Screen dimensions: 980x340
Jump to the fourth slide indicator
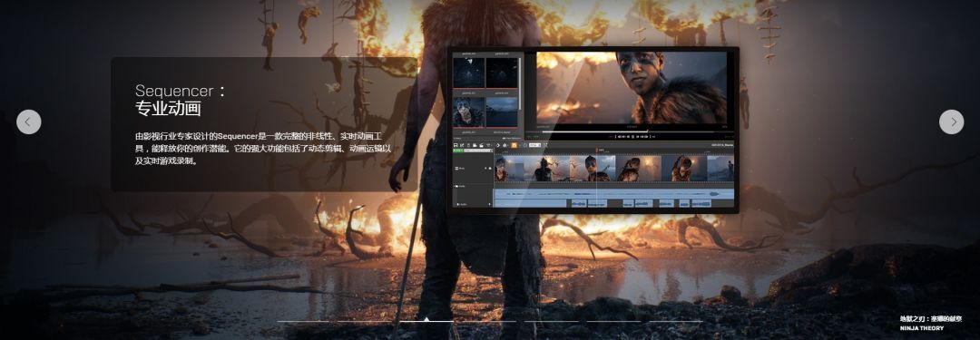pyautogui.click(x=489, y=321)
